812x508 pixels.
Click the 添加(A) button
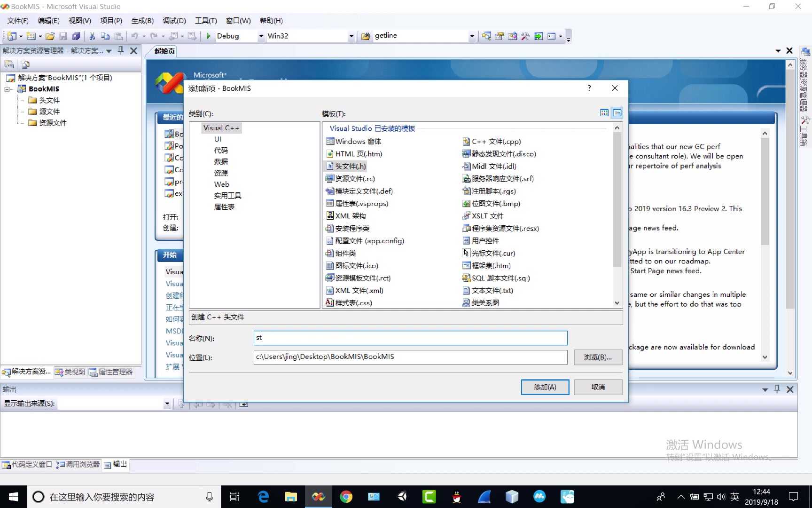[x=545, y=387]
